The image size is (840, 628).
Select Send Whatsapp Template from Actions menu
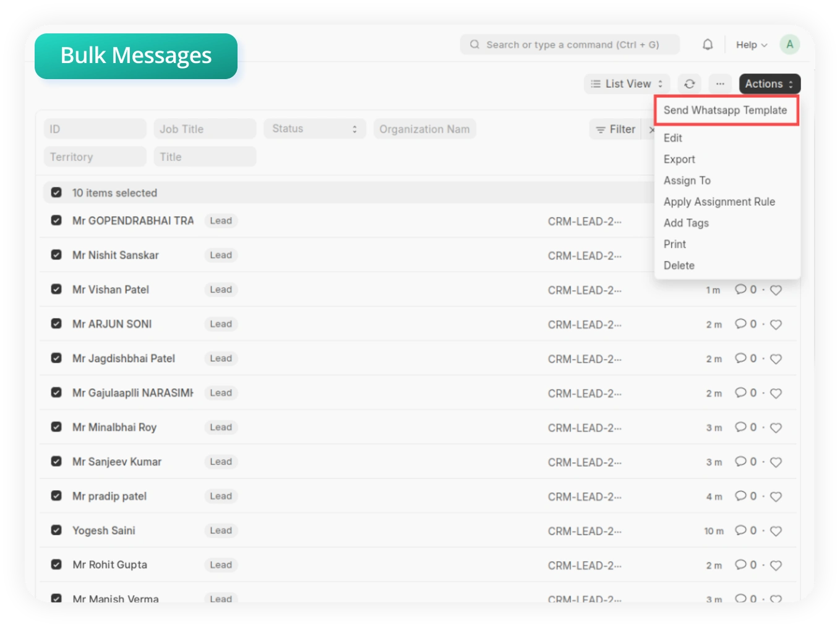point(725,110)
